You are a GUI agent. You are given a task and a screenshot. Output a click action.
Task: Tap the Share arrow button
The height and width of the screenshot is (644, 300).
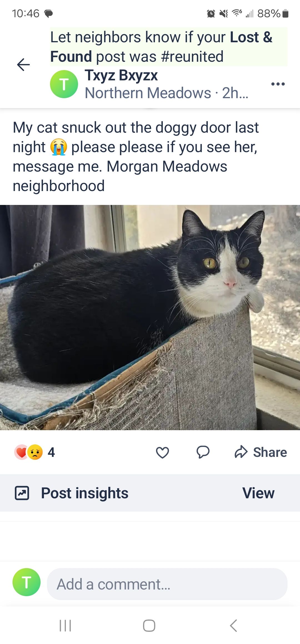pyautogui.click(x=261, y=452)
